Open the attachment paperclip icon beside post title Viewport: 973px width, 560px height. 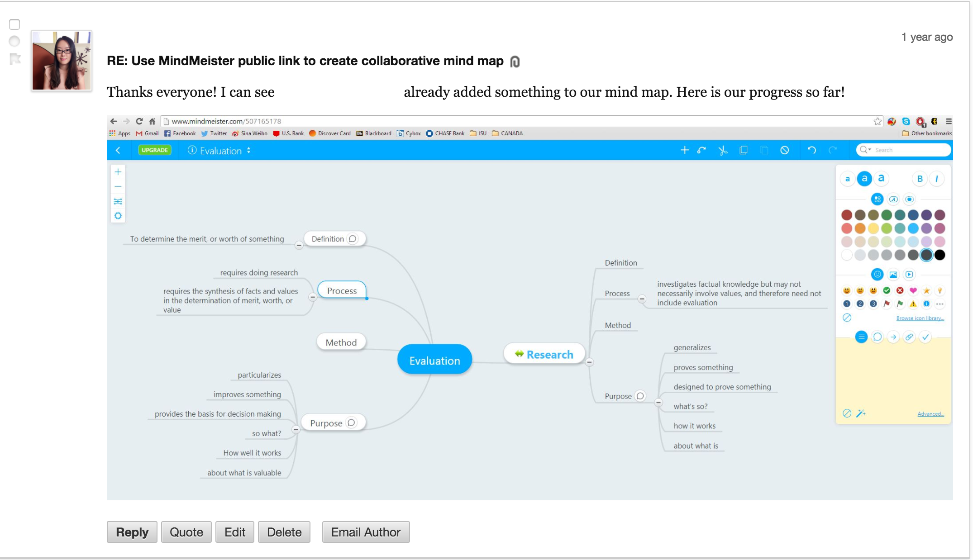coord(515,62)
